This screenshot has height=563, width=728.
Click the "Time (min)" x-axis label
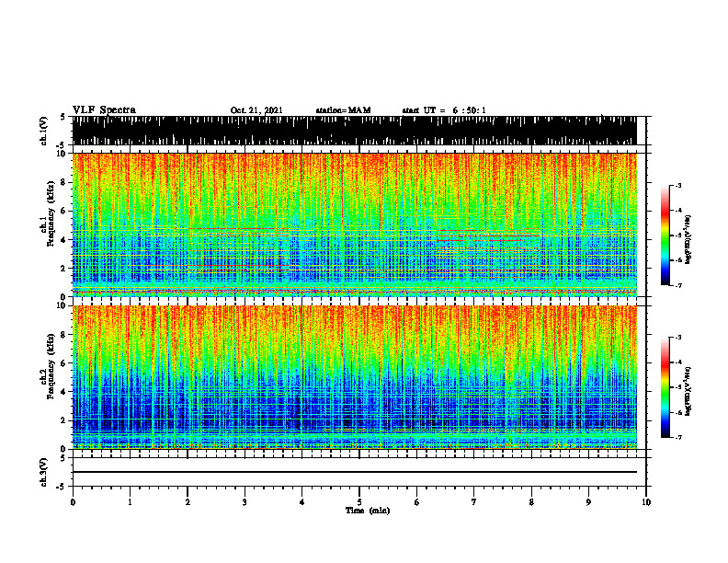tap(368, 511)
